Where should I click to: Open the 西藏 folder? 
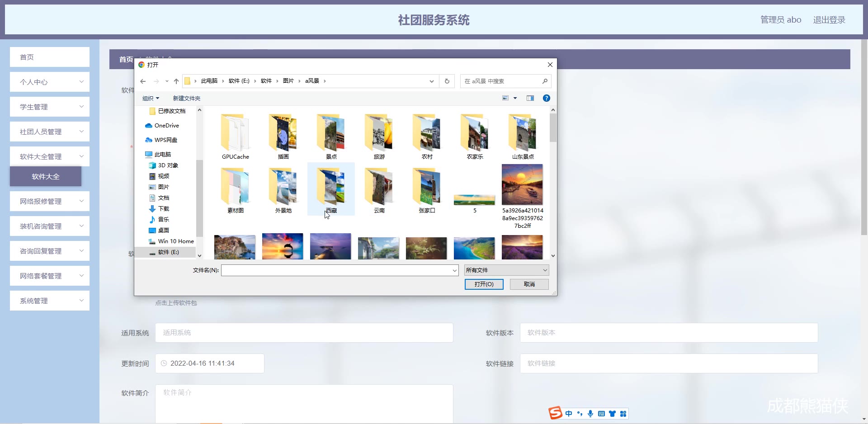(331, 189)
